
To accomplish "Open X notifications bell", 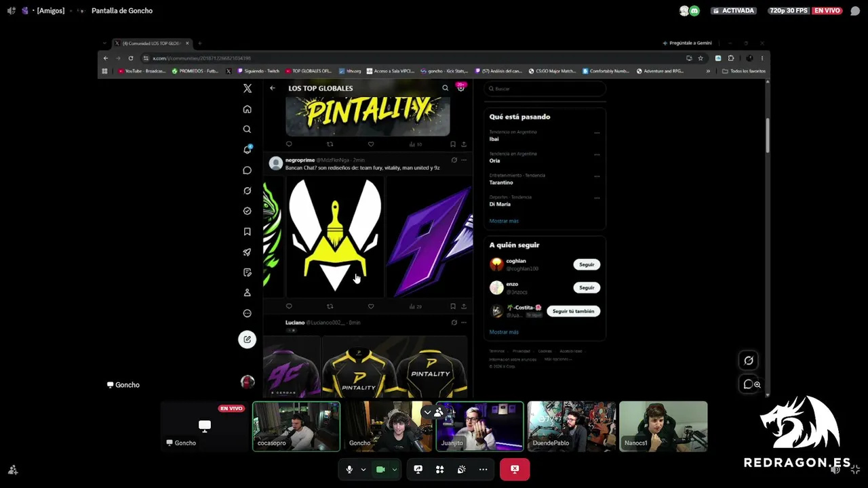I will point(247,150).
